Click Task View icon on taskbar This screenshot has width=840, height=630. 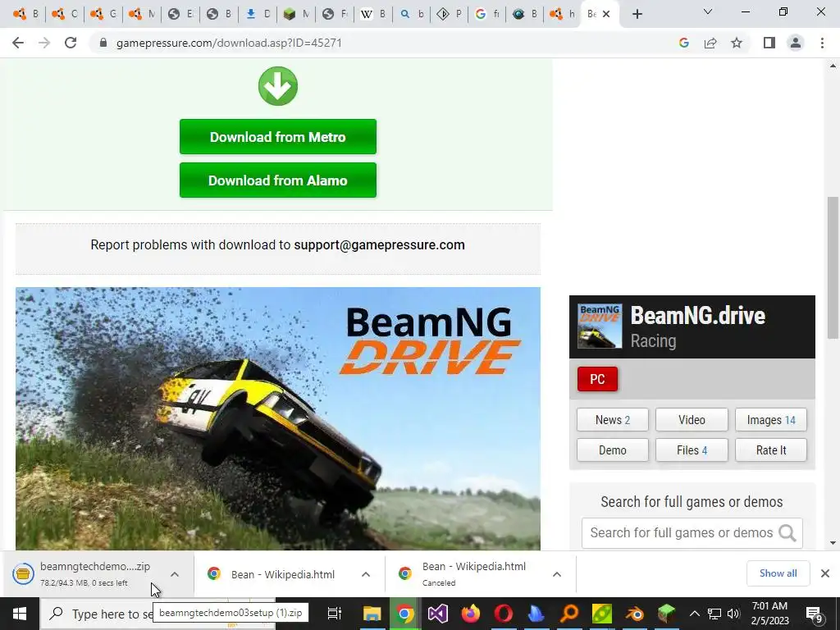(x=335, y=614)
